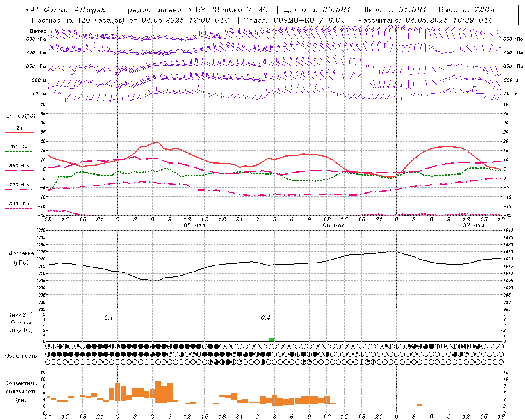Click the model name COSMO-RU
This screenshot has width=525, height=420.
point(294,20)
